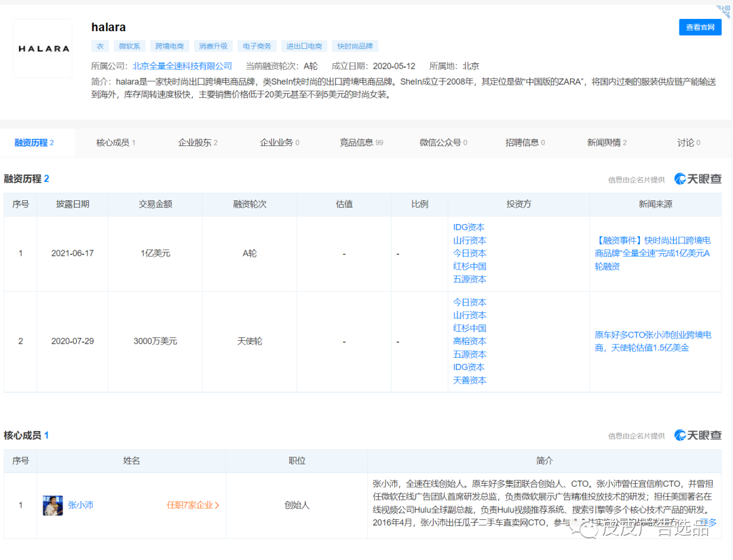Select the 企业股东 tab
733x560 pixels.
pyautogui.click(x=198, y=143)
